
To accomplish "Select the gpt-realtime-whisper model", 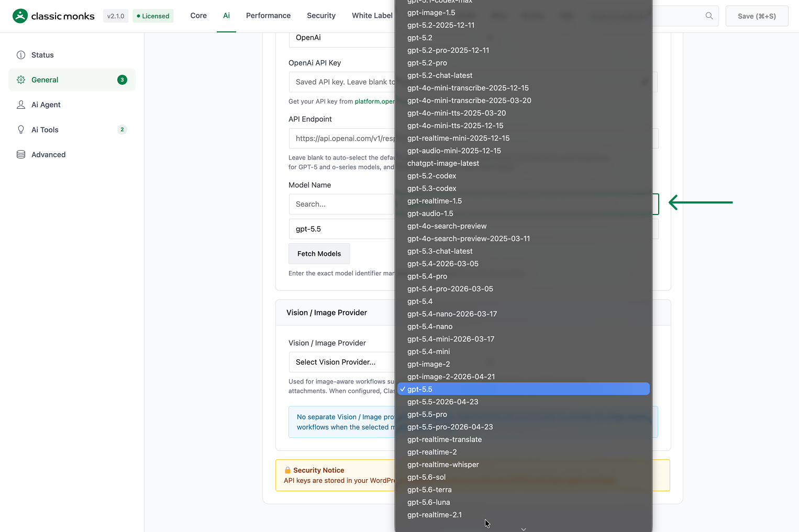I will (x=524, y=465).
